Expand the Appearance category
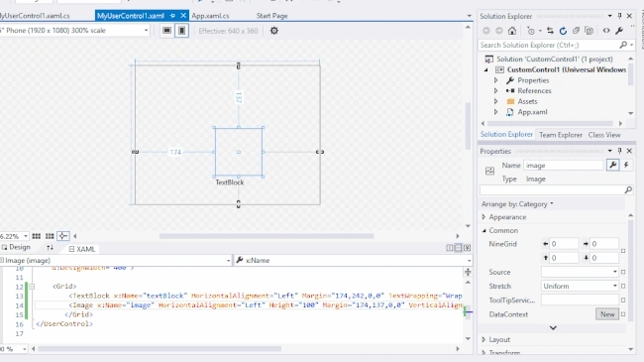This screenshot has height=362, width=644. coord(483,217)
